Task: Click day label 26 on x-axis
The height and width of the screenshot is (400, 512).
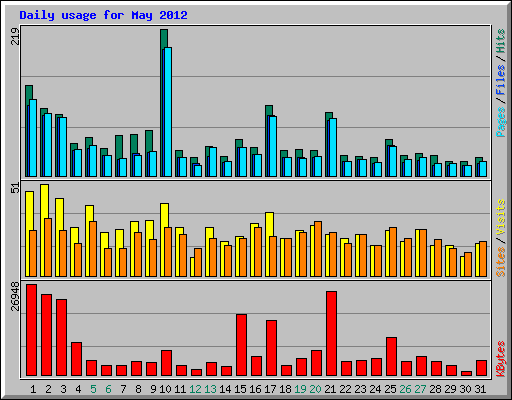Action: (x=405, y=389)
